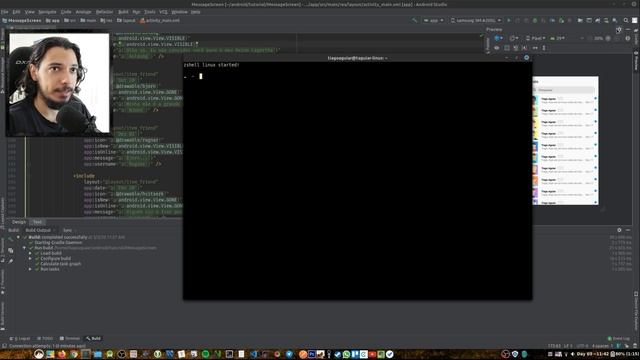
Task: Click the build panel hammer rebuild icon
Action: pyautogui.click(x=11, y=239)
